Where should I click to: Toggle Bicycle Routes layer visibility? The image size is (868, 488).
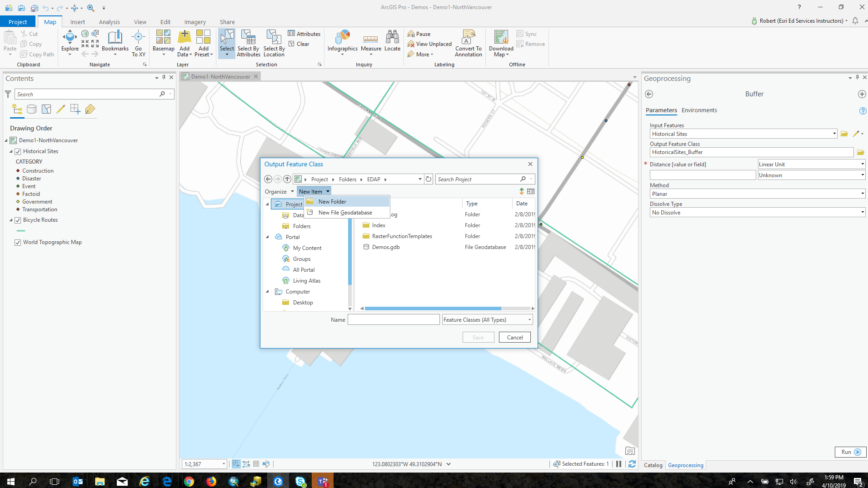(x=18, y=220)
